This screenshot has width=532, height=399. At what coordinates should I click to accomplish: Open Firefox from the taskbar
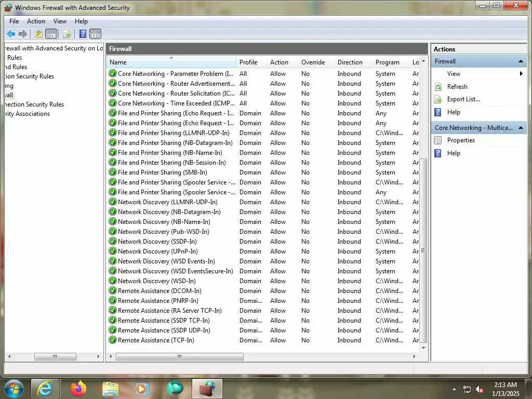(x=78, y=389)
